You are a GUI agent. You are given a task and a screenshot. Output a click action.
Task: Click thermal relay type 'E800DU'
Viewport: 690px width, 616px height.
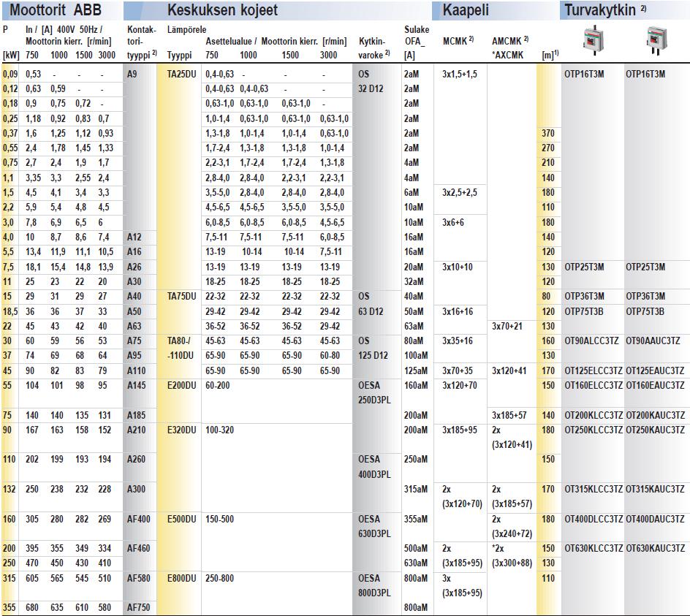182,578
